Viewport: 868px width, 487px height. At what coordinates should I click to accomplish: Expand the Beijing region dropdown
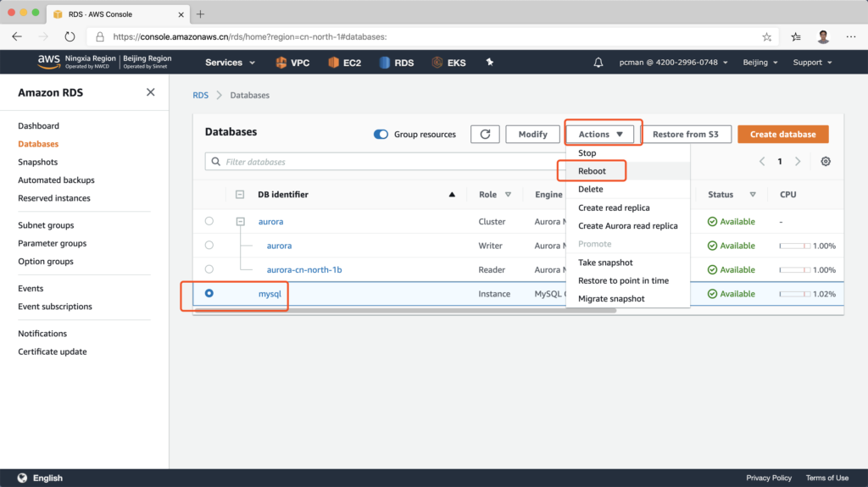point(759,63)
